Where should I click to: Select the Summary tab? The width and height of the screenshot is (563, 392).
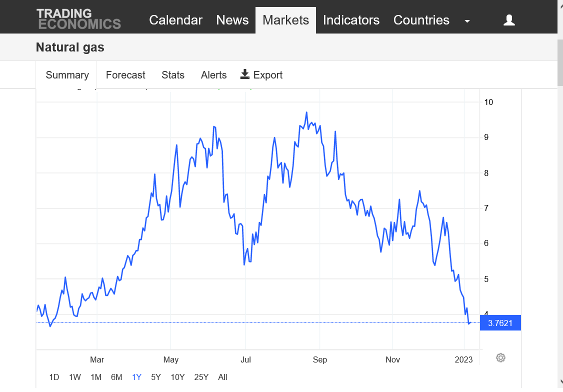point(67,75)
